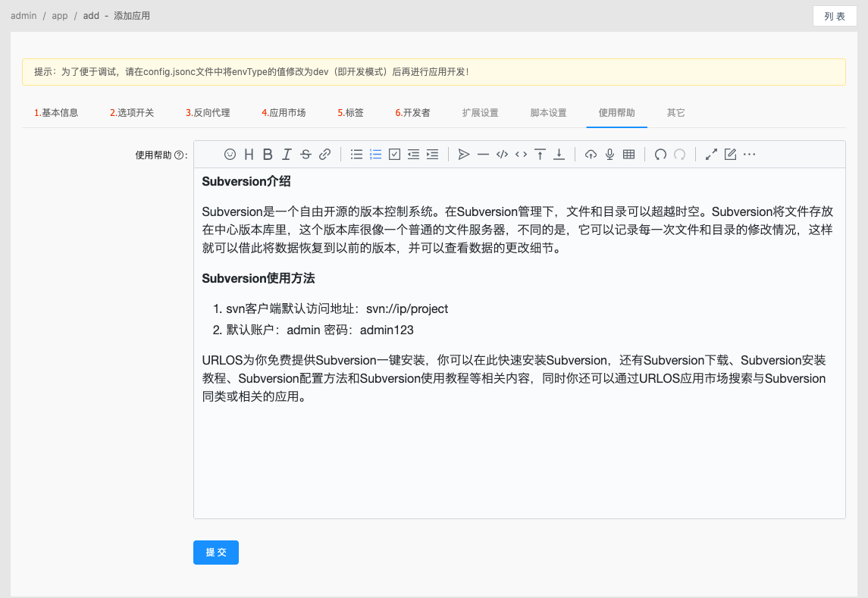Click the svn://ip/project list item

[x=337, y=309]
